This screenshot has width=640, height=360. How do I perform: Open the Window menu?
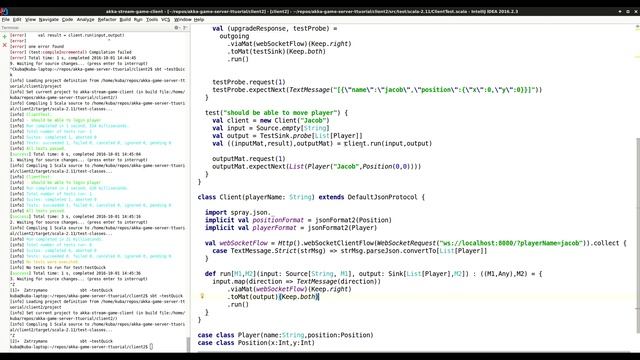tap(182, 20)
